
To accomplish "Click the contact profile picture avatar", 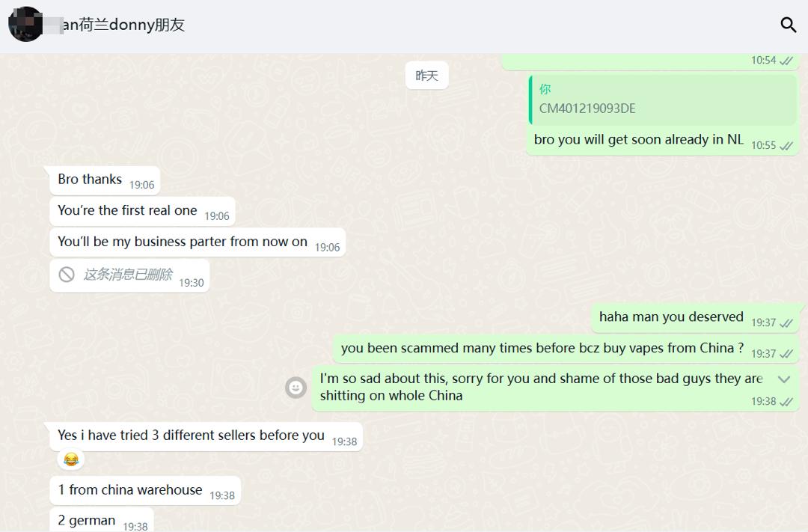I will (25, 24).
